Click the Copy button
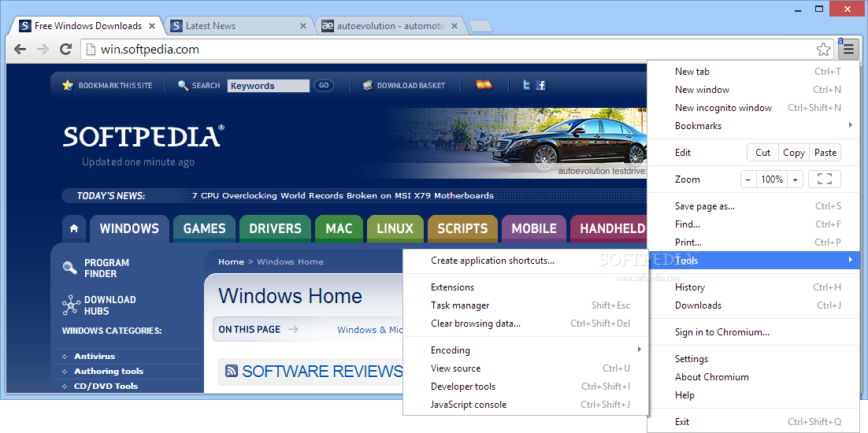Viewport: 868px width, 433px height. (794, 153)
